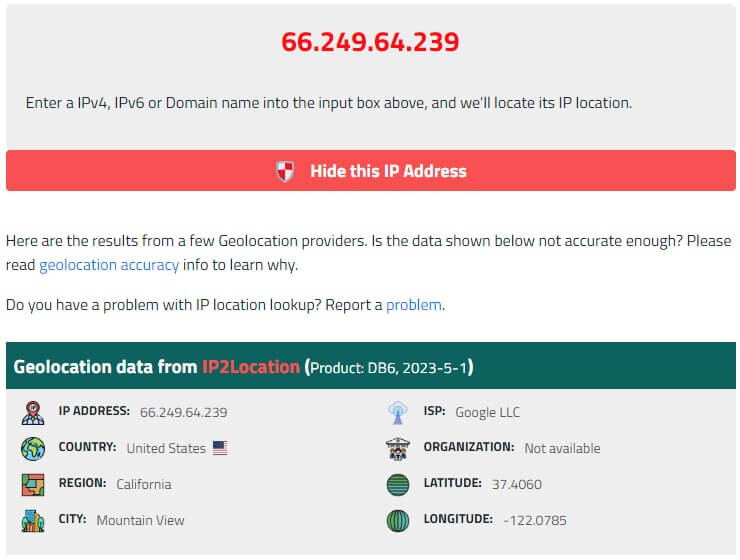This screenshot has width=740, height=560.
Task: Click the organization people icon
Action: pos(398,448)
